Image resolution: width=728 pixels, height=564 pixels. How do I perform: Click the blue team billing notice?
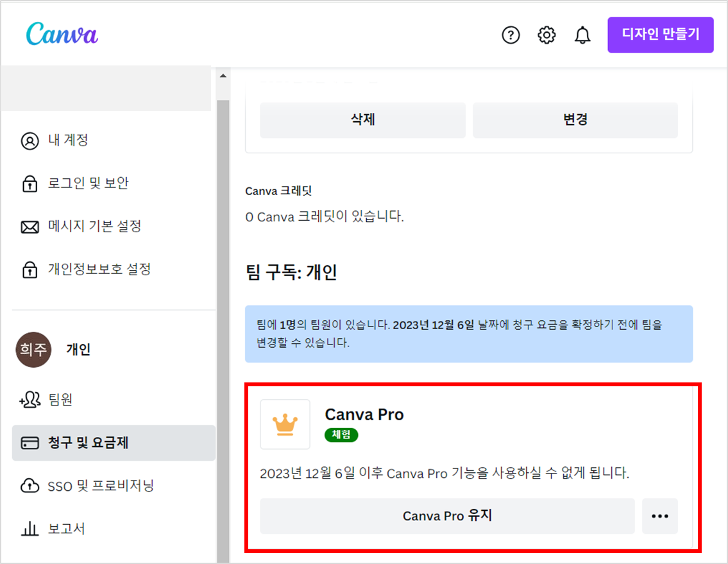tap(469, 334)
